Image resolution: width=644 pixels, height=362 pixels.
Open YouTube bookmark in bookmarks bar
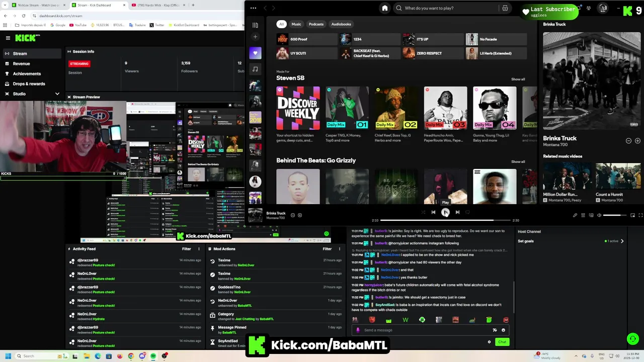click(x=78, y=25)
